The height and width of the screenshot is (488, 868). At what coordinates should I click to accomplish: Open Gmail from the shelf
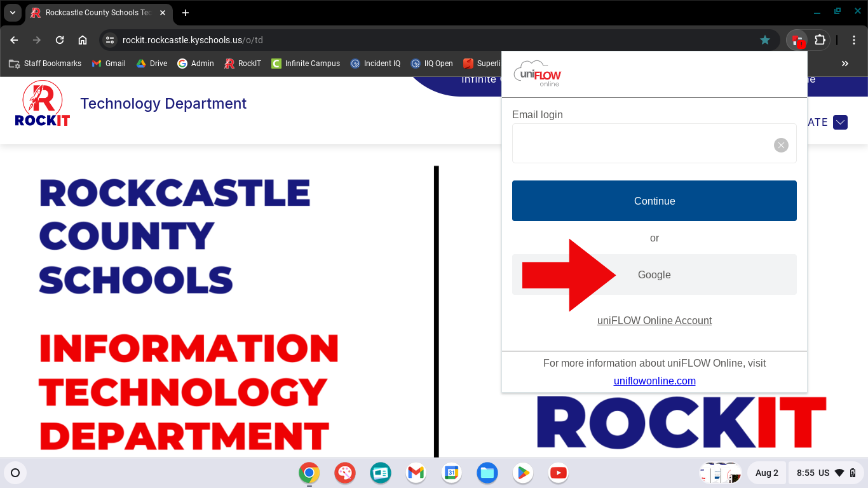pyautogui.click(x=416, y=473)
